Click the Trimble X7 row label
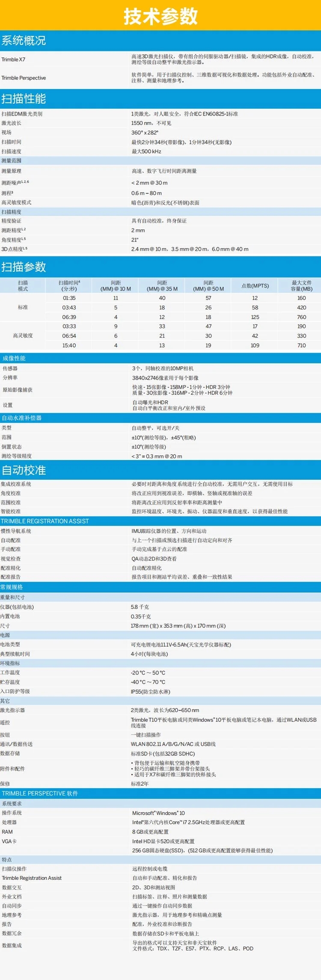Screen dimensions: 321x980 pyautogui.click(x=13, y=59)
